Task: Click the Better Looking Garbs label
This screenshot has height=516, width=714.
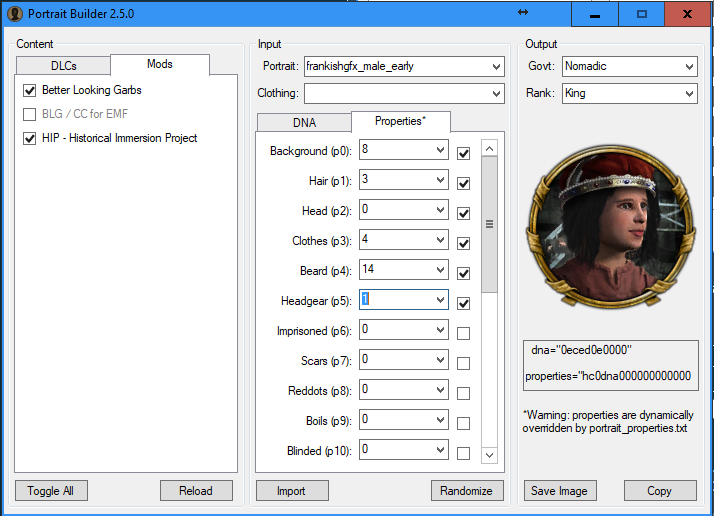Action: click(92, 90)
